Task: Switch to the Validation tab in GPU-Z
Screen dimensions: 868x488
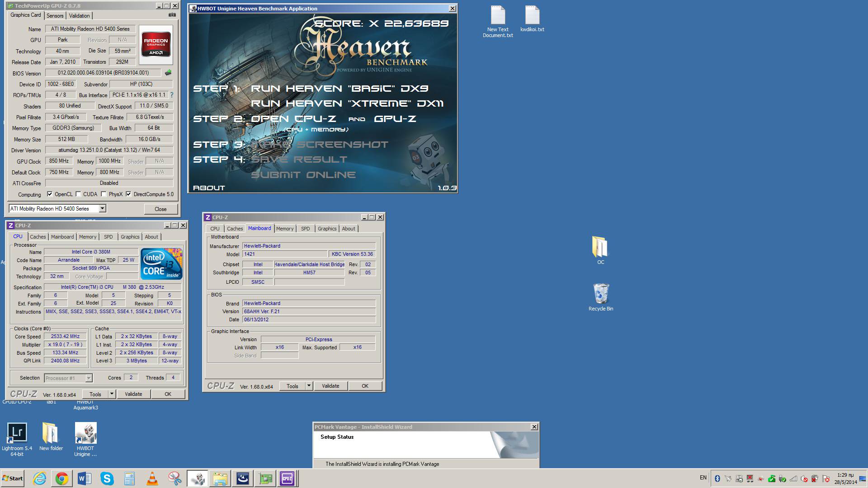Action: tap(79, 16)
